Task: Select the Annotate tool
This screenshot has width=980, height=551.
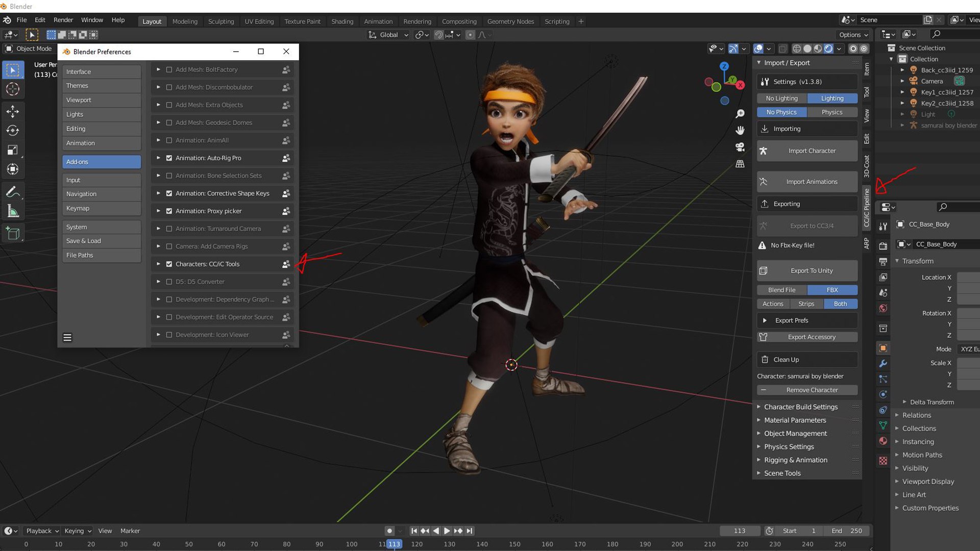Action: click(x=13, y=192)
